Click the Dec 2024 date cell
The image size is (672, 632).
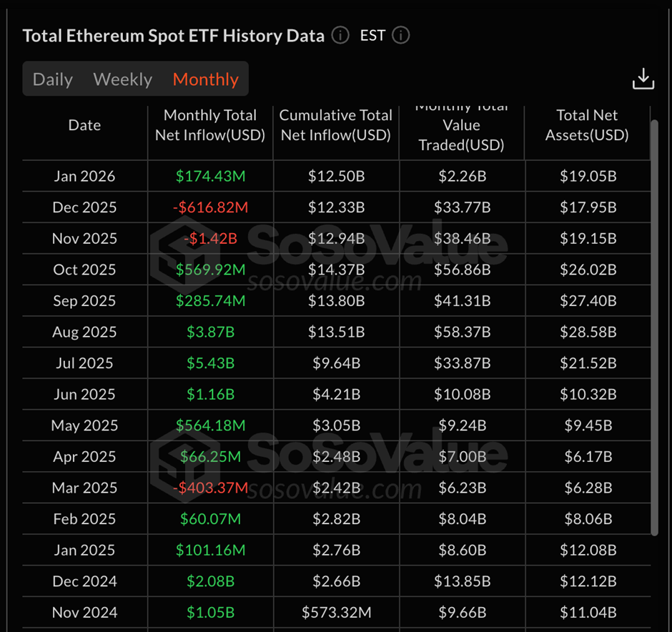pyautogui.click(x=84, y=581)
